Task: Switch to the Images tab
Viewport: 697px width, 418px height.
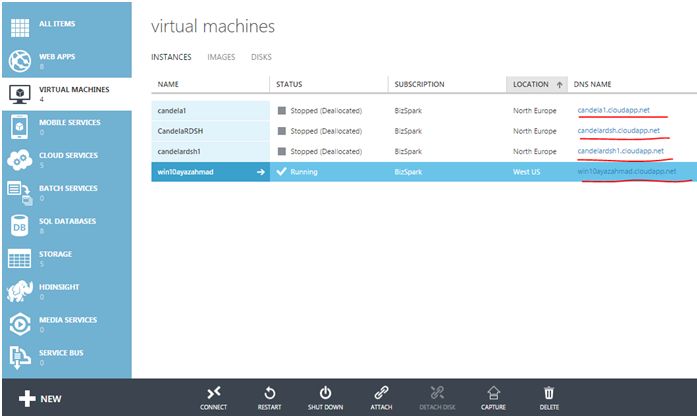Action: pyautogui.click(x=221, y=57)
